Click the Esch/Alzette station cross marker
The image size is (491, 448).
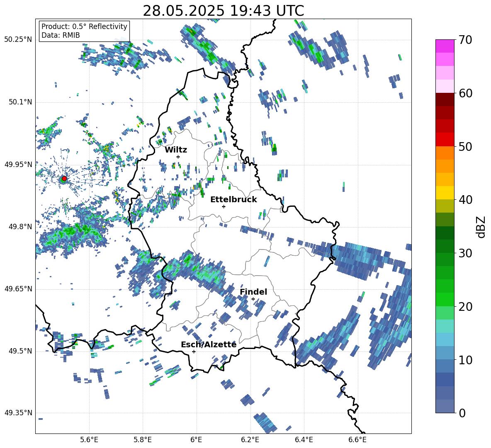tap(194, 351)
